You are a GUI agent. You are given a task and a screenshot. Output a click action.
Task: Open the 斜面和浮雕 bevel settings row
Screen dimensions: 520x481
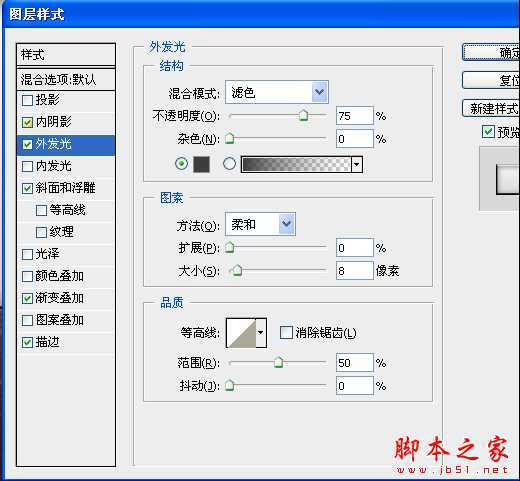coord(66,189)
